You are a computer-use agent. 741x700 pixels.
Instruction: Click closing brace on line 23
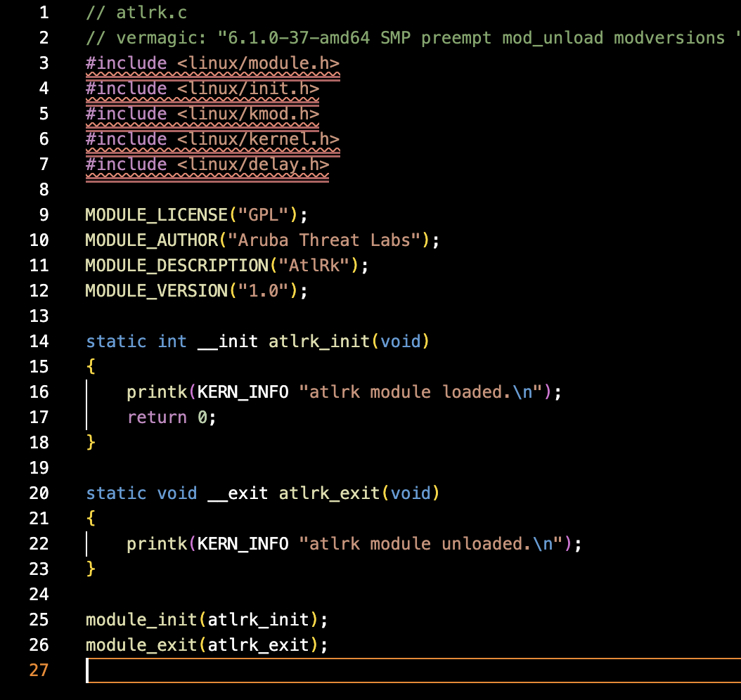click(91, 569)
